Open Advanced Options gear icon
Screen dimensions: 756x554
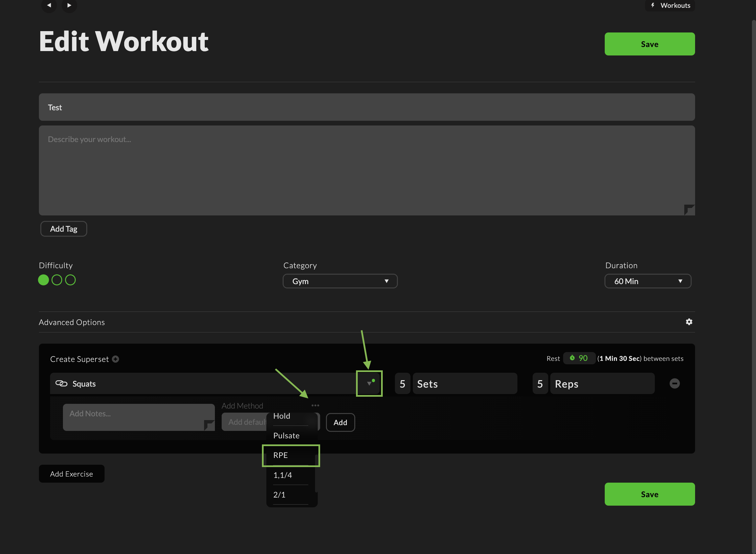point(689,322)
